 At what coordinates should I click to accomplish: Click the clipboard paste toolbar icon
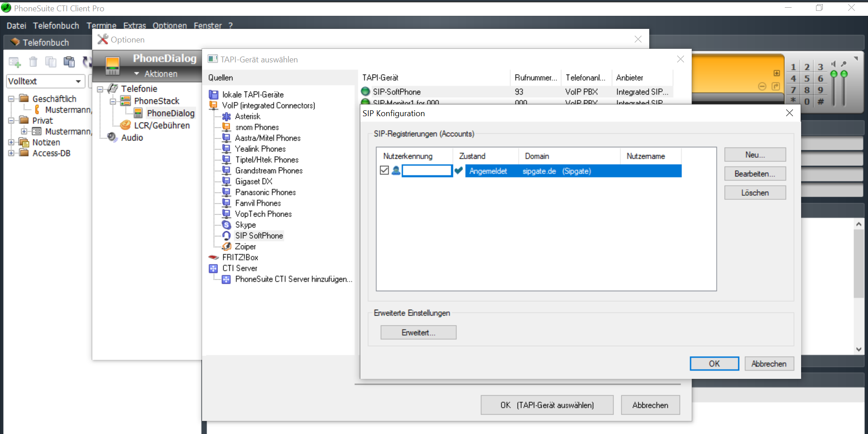point(69,62)
